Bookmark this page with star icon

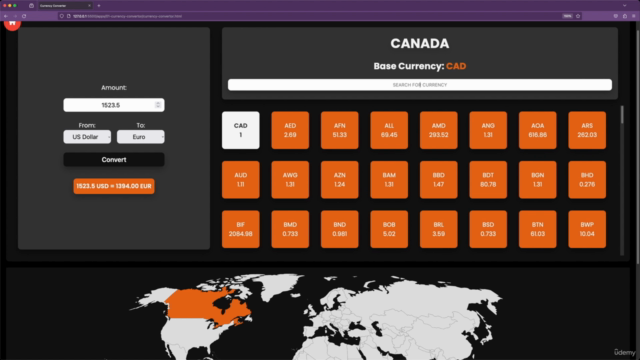click(578, 16)
